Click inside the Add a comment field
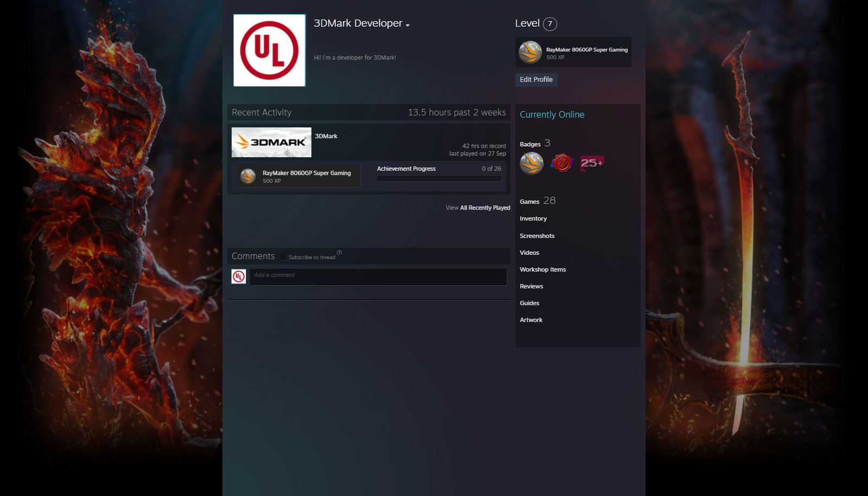Screen dimensions: 868x496 pyautogui.click(x=378, y=276)
